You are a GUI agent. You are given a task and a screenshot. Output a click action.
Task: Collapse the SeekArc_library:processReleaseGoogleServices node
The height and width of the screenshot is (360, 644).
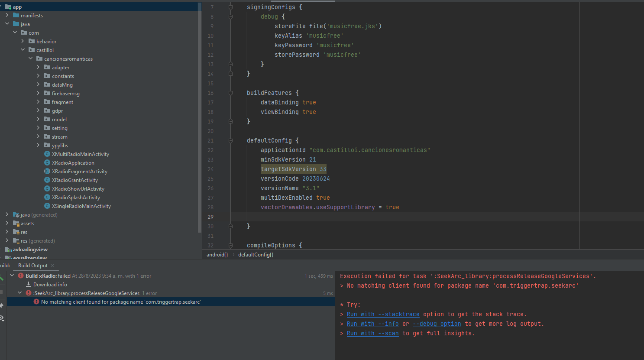click(x=20, y=293)
